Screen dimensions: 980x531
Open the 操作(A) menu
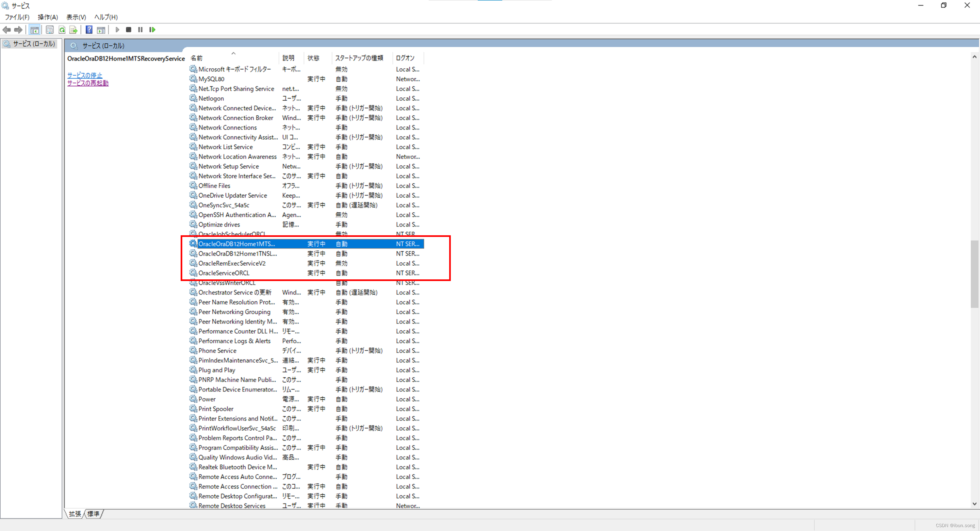[x=48, y=17]
